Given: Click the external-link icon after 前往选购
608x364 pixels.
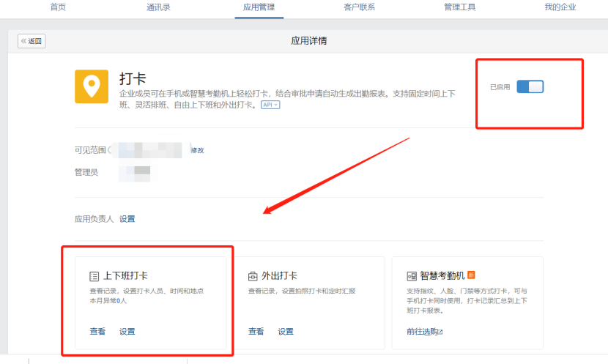Looking at the screenshot, I should point(441,332).
